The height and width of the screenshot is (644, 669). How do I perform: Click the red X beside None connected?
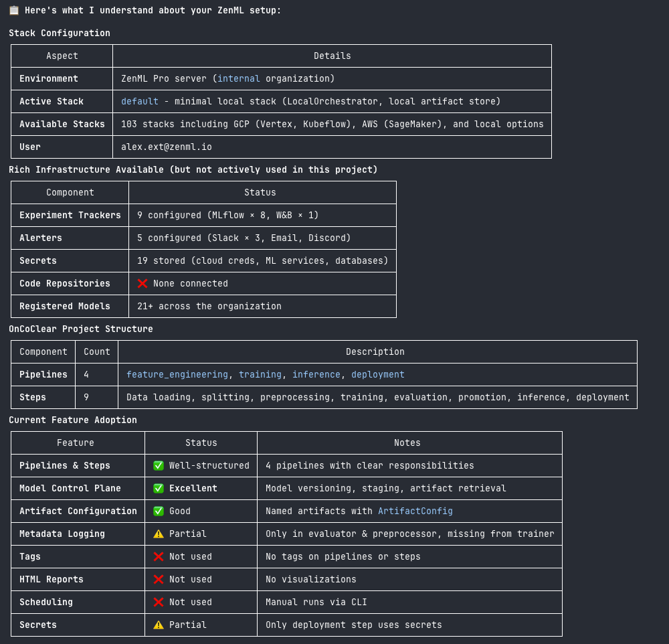click(x=142, y=283)
